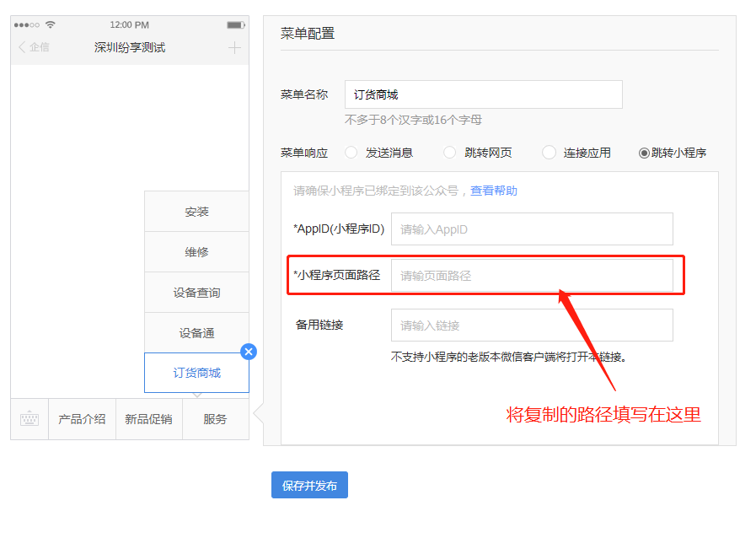This screenshot has width=756, height=538.
Task: Select the 发送消息 radio button
Action: [351, 153]
